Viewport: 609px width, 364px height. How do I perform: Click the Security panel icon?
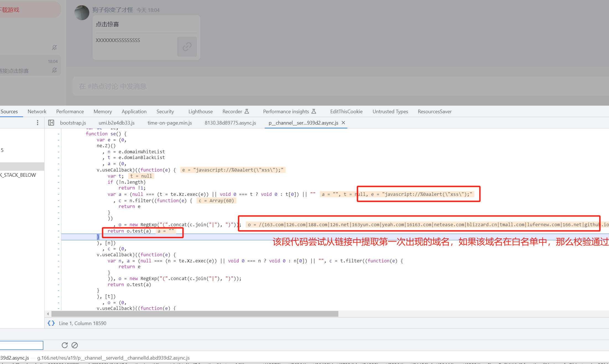click(x=164, y=111)
